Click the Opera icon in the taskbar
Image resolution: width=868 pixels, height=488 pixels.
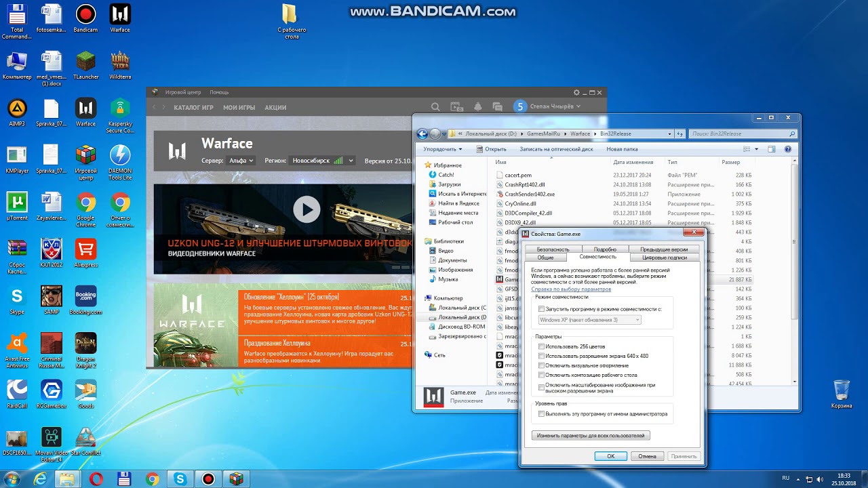[96, 479]
